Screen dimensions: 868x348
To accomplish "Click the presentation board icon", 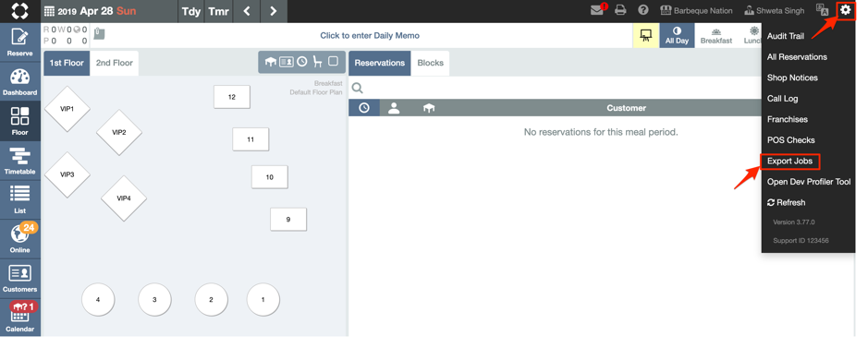I will click(x=645, y=36).
